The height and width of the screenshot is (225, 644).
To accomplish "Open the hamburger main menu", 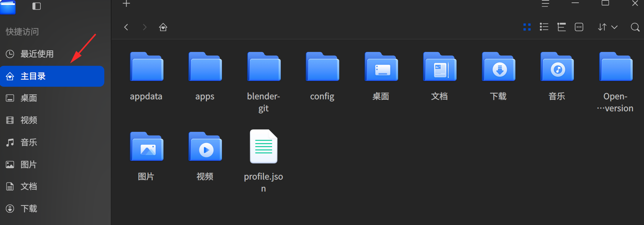I will (x=545, y=4).
